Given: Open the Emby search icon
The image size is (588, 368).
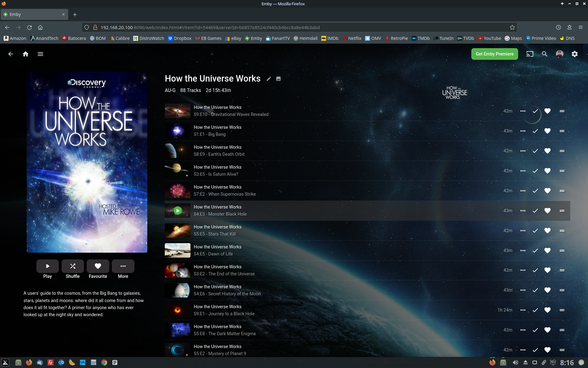Looking at the screenshot, I should (545, 54).
